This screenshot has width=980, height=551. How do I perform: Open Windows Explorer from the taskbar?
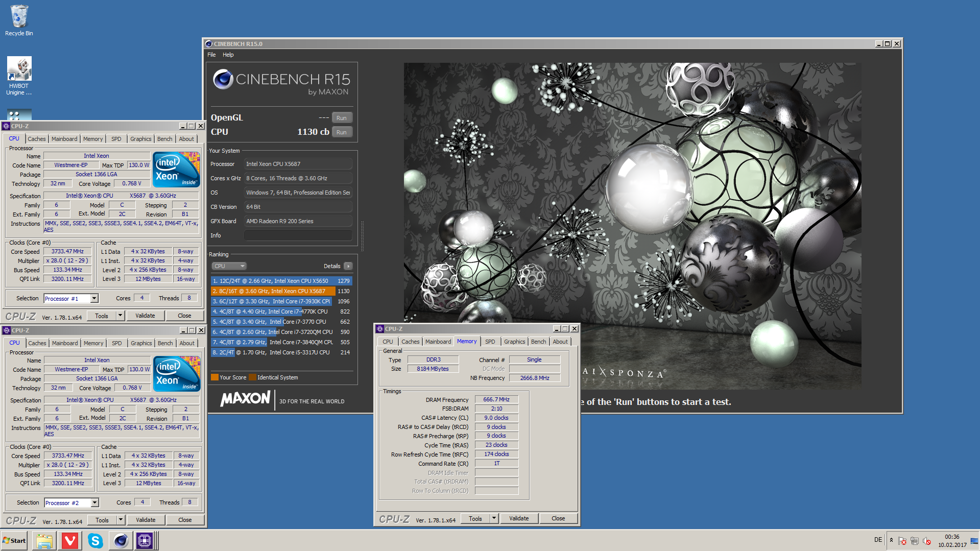[44, 541]
